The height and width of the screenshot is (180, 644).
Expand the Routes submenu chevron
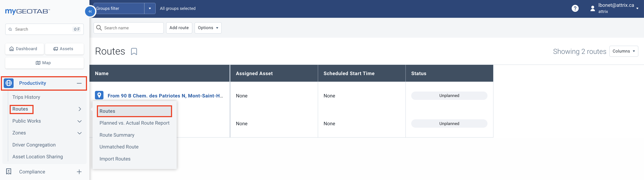click(80, 109)
